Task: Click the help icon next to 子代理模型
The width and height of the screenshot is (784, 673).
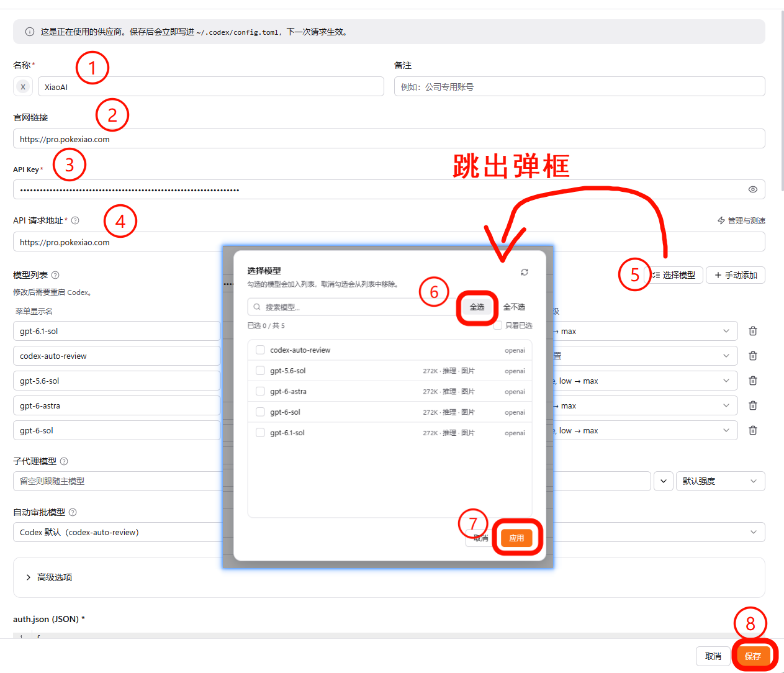Action: [x=64, y=461]
